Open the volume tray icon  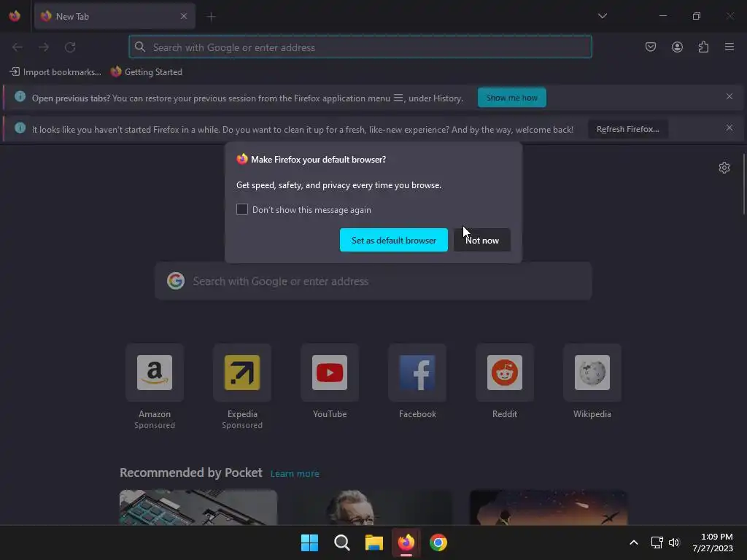pyautogui.click(x=673, y=542)
